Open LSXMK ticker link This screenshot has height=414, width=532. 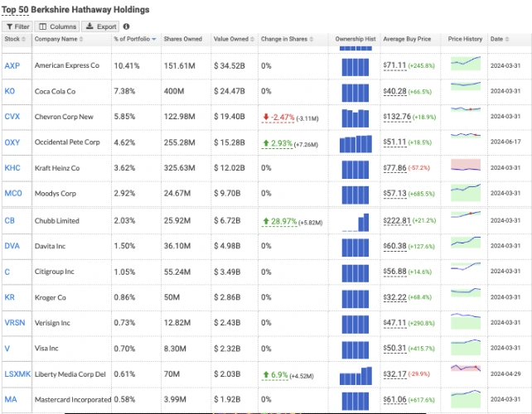[17, 374]
